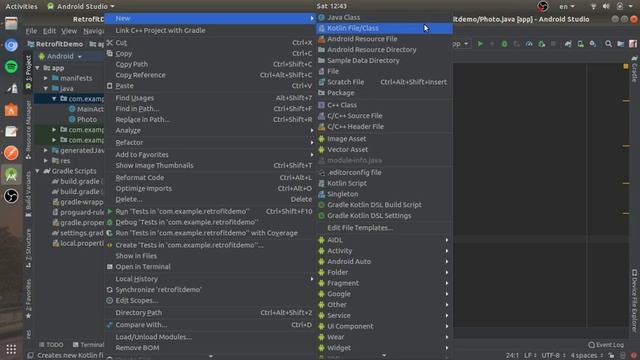Select Sample Data Directory entry
This screenshot has width=640, height=360.
click(x=384, y=60)
